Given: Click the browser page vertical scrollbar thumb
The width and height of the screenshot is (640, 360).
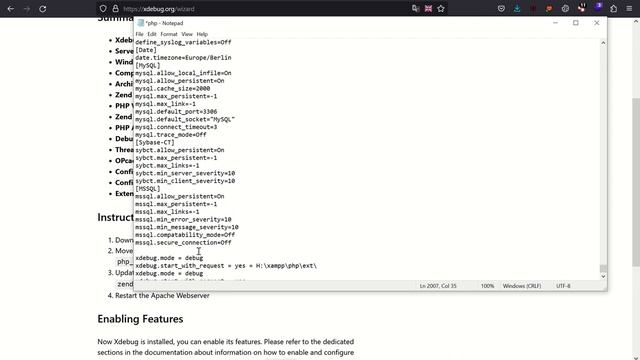Looking at the screenshot, I should 636,182.
